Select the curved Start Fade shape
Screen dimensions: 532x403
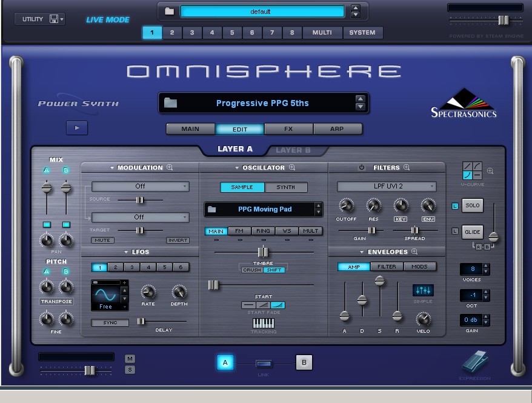coord(278,305)
